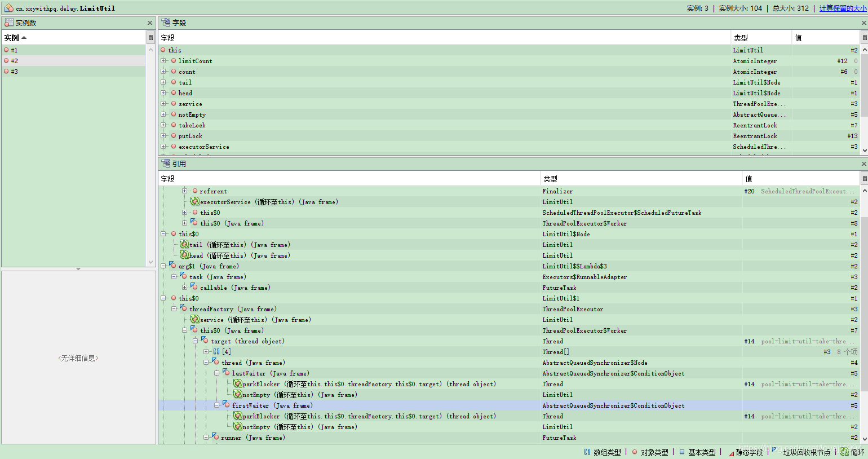Click the 数组类型 legend icon in status bar

pos(587,452)
